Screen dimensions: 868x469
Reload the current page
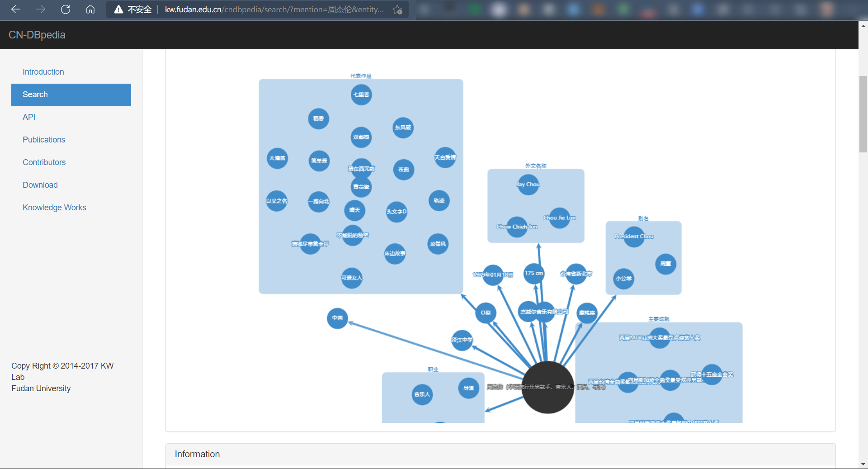click(66, 9)
